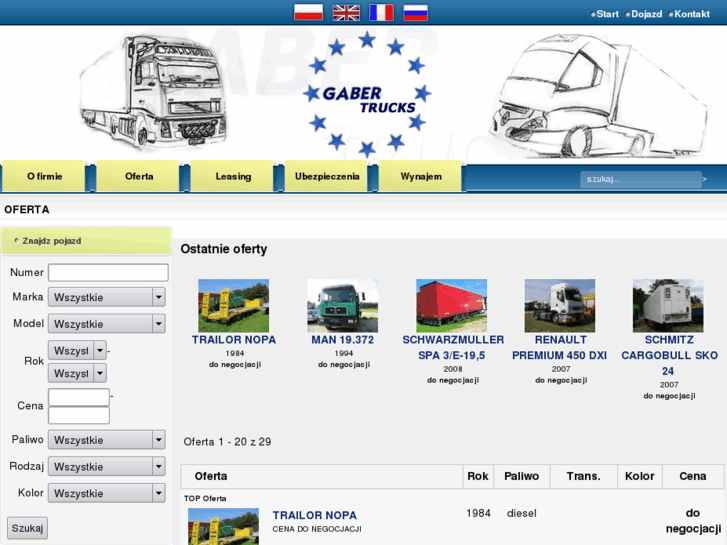Screen dimensions: 727x545
Task: Open the SCHWARZMULLER SPA 3/E-19,5 link
Action: tap(453, 347)
